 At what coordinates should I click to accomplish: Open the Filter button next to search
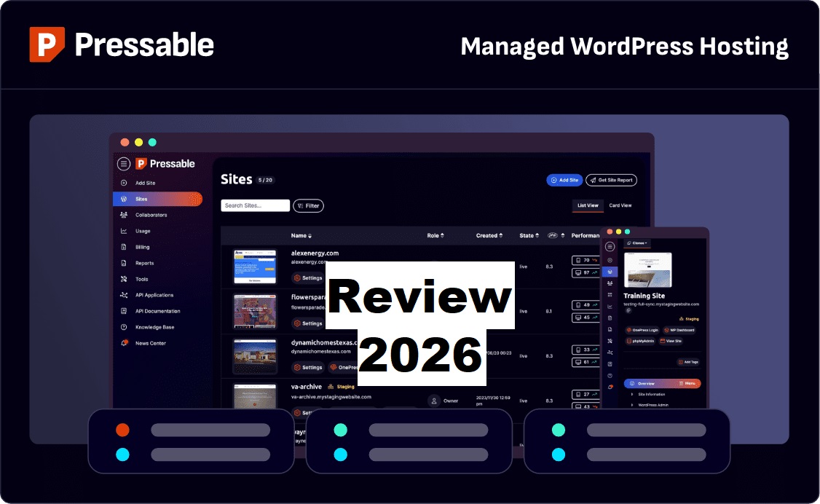308,206
